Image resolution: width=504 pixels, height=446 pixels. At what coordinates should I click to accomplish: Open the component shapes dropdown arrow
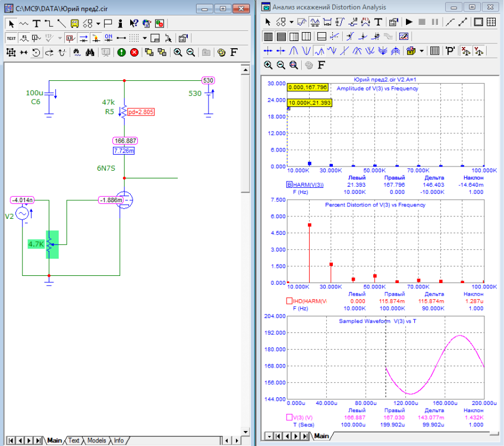coord(98,24)
